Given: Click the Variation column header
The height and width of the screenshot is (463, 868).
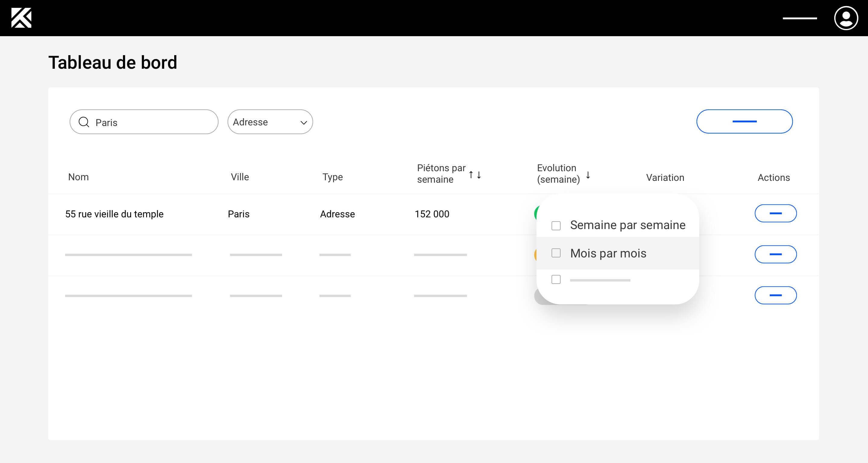Looking at the screenshot, I should [665, 178].
